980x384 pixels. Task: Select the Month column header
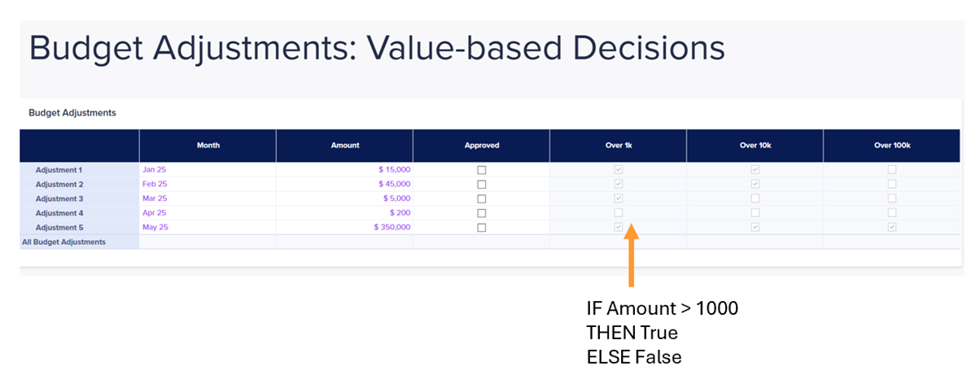point(208,146)
